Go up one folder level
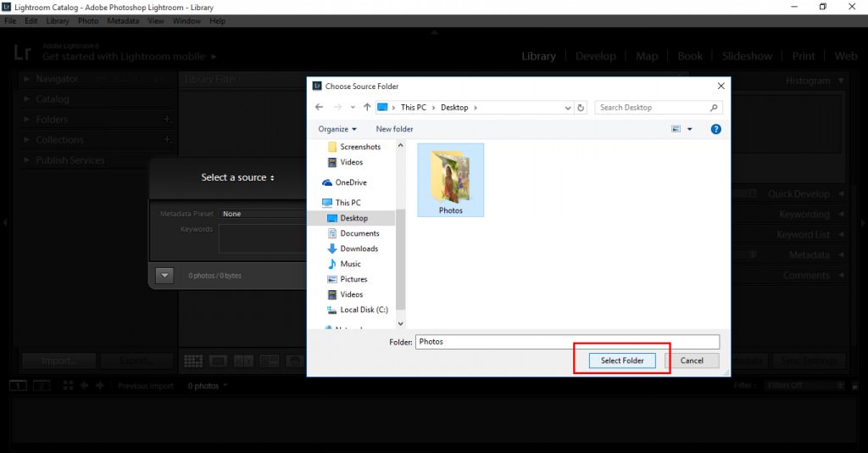The width and height of the screenshot is (868, 453). pyautogui.click(x=367, y=108)
